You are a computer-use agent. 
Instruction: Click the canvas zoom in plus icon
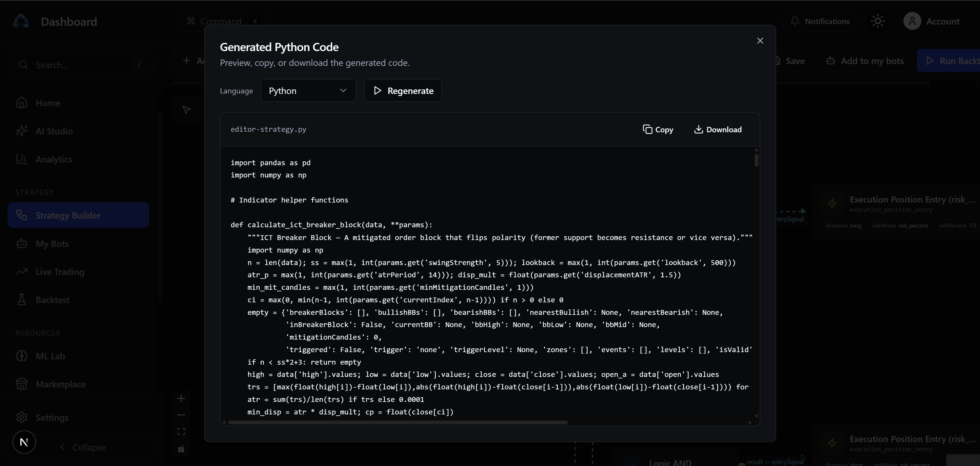[181, 398]
